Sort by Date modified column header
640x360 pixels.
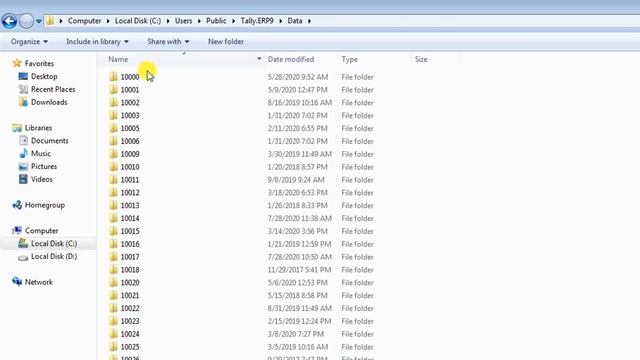pyautogui.click(x=291, y=60)
